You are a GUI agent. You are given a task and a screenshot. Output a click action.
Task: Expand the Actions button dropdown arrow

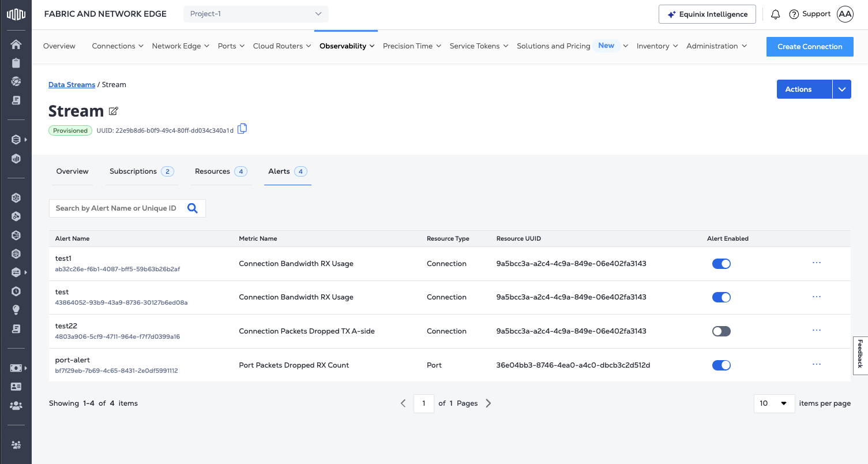coord(842,89)
